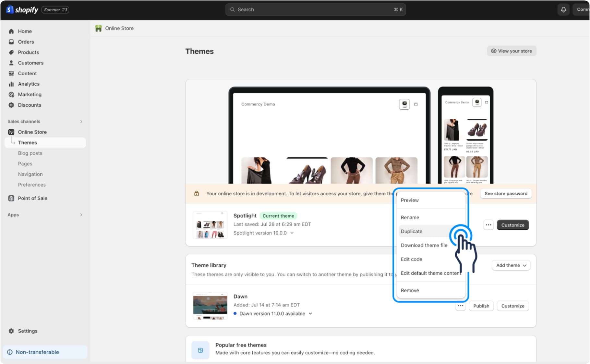The width and height of the screenshot is (590, 364).
Task: Click the Shopify logo
Action: tap(22, 10)
